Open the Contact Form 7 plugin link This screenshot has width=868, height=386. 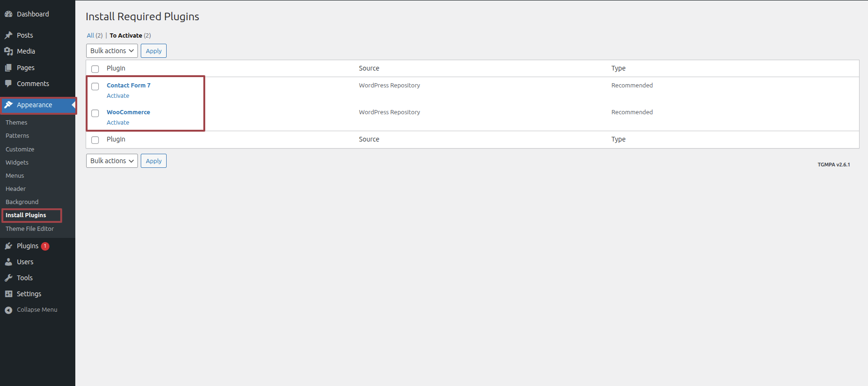pyautogui.click(x=129, y=85)
